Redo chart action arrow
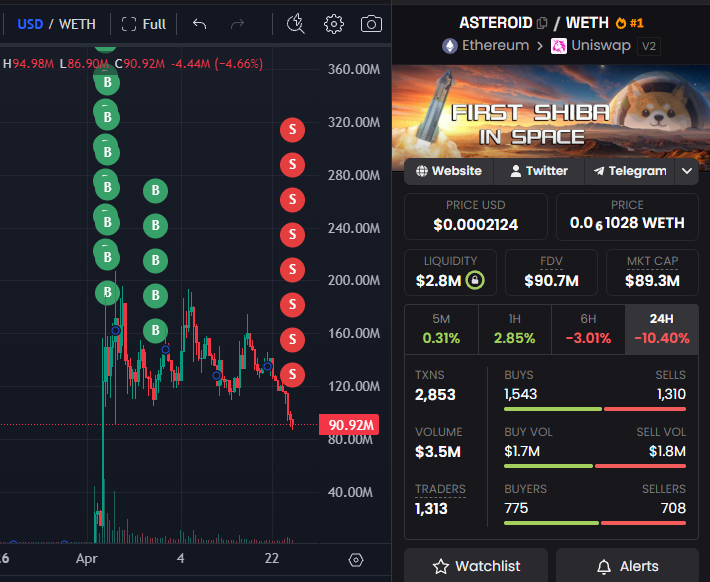The width and height of the screenshot is (710, 582). point(237,24)
